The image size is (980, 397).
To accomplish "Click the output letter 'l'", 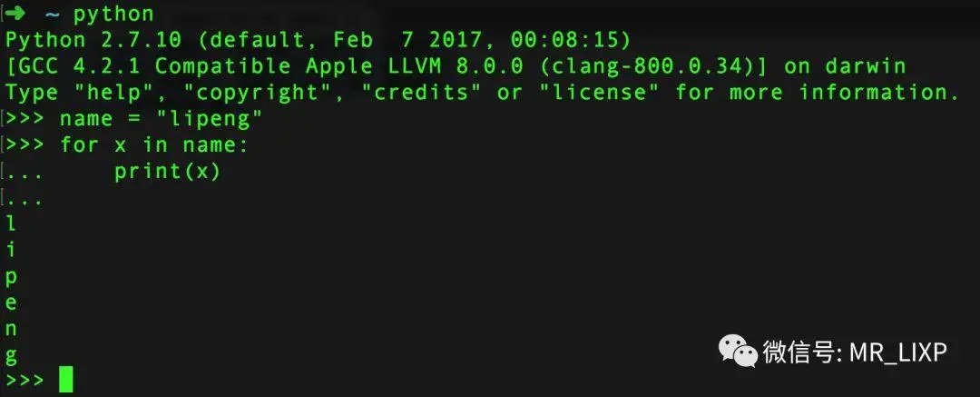I will 11,223.
